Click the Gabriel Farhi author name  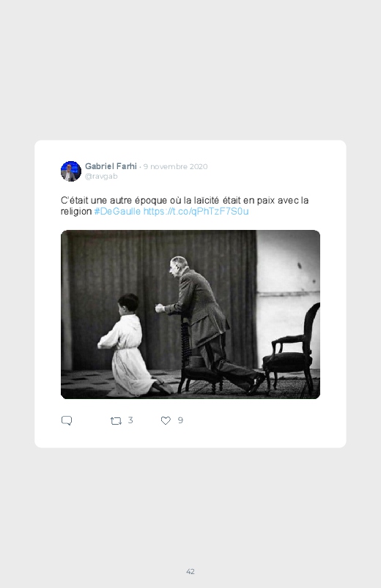click(111, 166)
